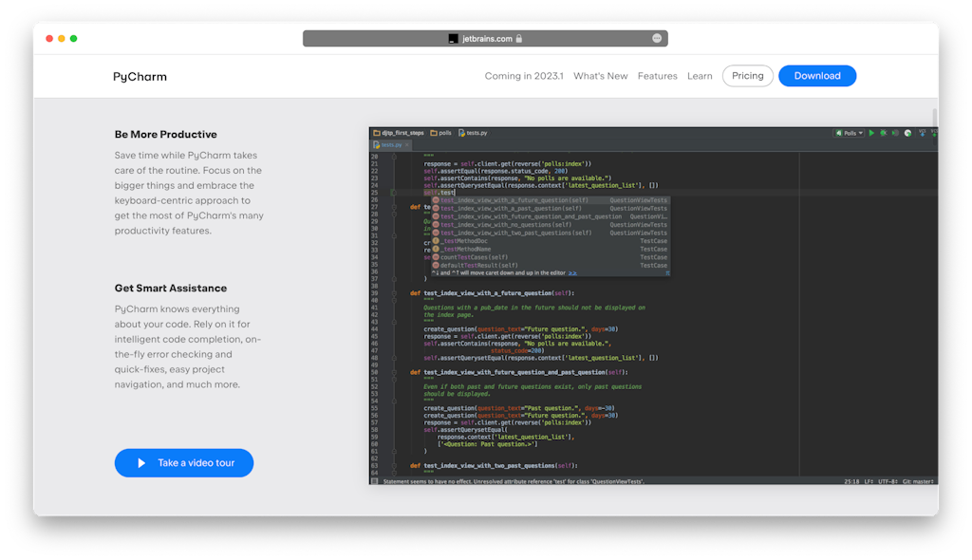Select What's New in the site navigation
Image resolution: width=972 pixels, height=560 pixels.
point(601,76)
